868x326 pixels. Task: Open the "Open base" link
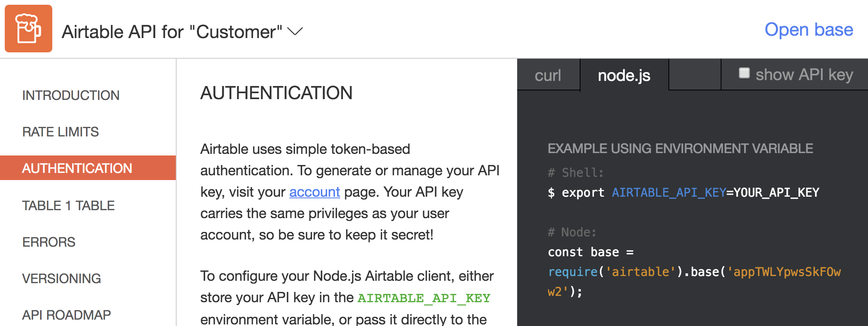point(809,30)
